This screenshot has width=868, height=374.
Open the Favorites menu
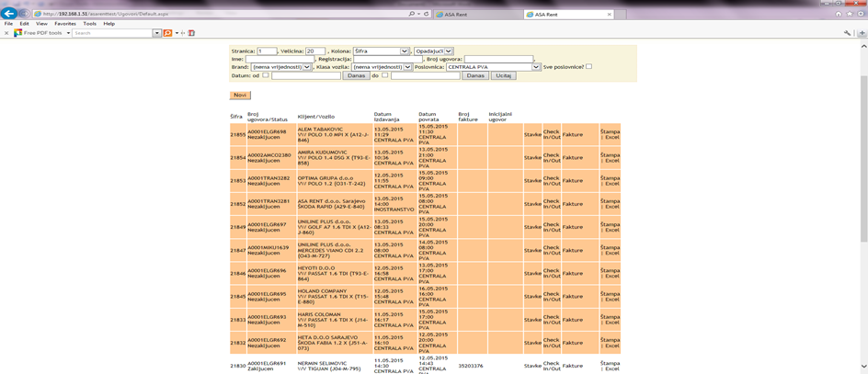pyautogui.click(x=65, y=24)
